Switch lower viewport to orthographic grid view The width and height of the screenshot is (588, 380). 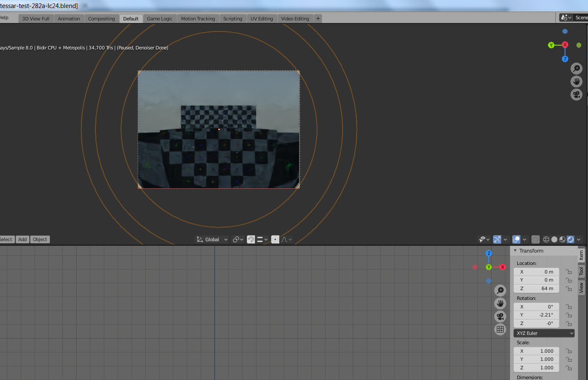point(500,329)
